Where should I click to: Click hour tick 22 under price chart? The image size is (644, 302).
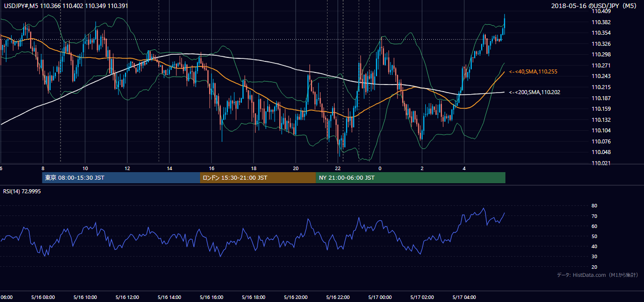[x=338, y=169]
